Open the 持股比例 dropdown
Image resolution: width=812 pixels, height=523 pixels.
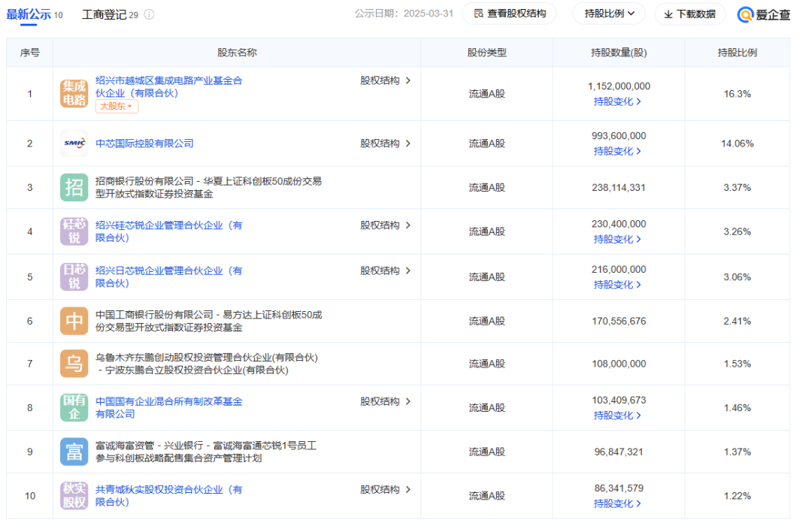coord(609,14)
